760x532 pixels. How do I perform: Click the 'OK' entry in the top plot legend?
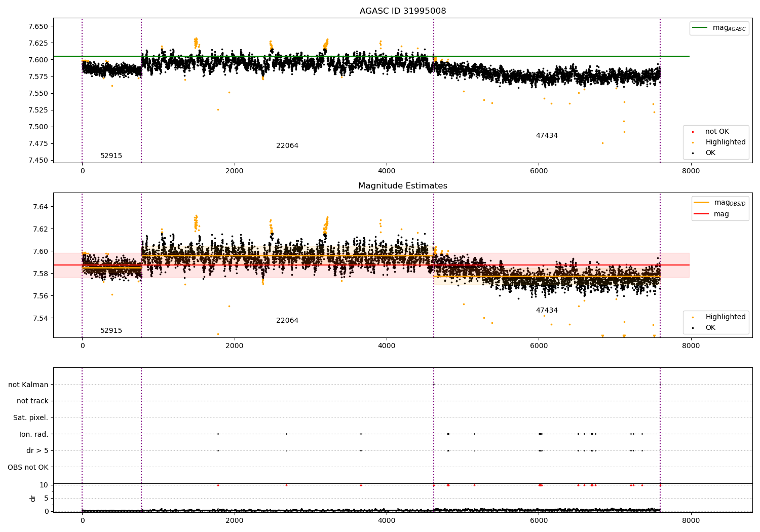(x=710, y=153)
